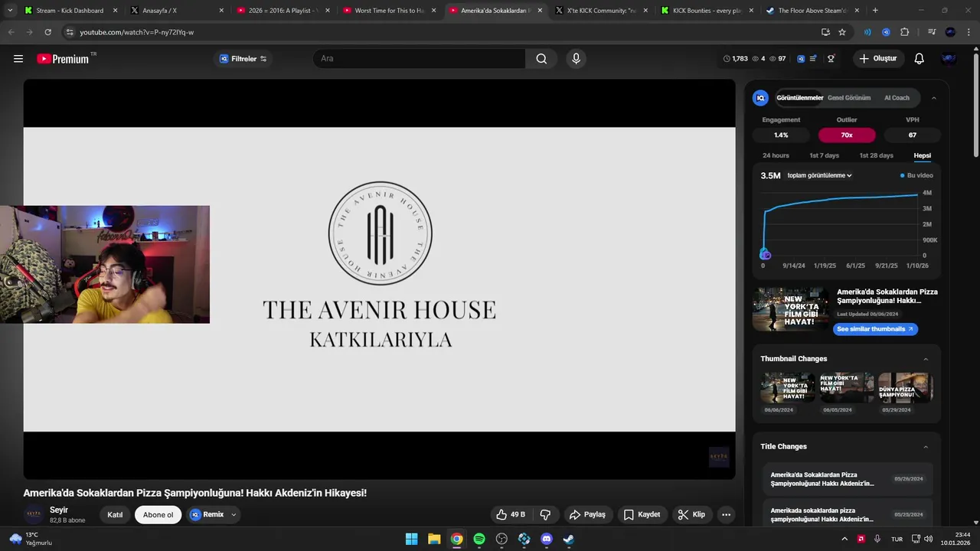Click the vidIQ list icon in header
The image size is (980, 551).
(813, 59)
